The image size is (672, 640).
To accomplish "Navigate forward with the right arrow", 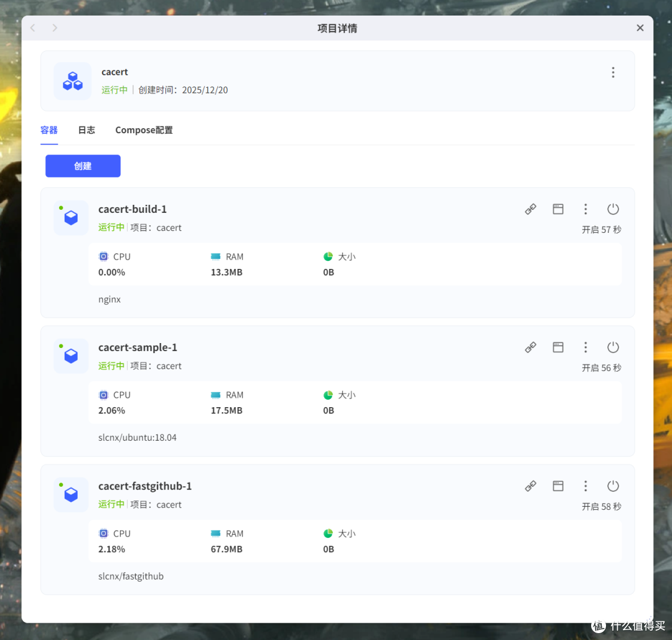I will coord(54,28).
